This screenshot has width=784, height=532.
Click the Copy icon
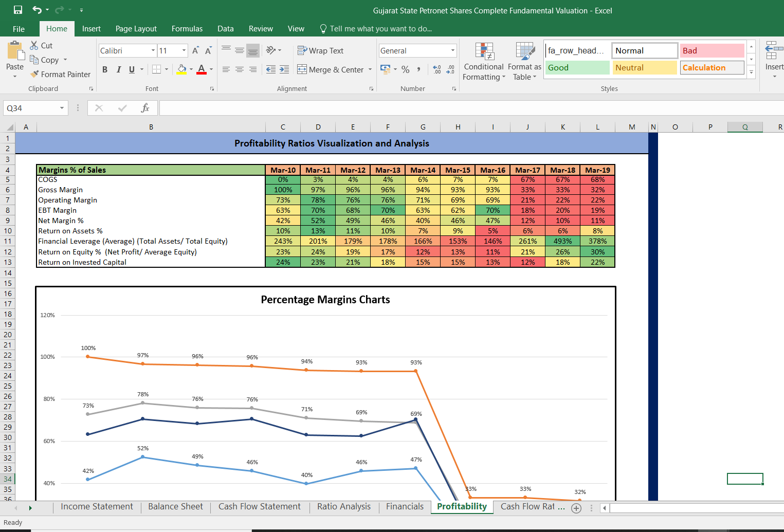pyautogui.click(x=34, y=60)
